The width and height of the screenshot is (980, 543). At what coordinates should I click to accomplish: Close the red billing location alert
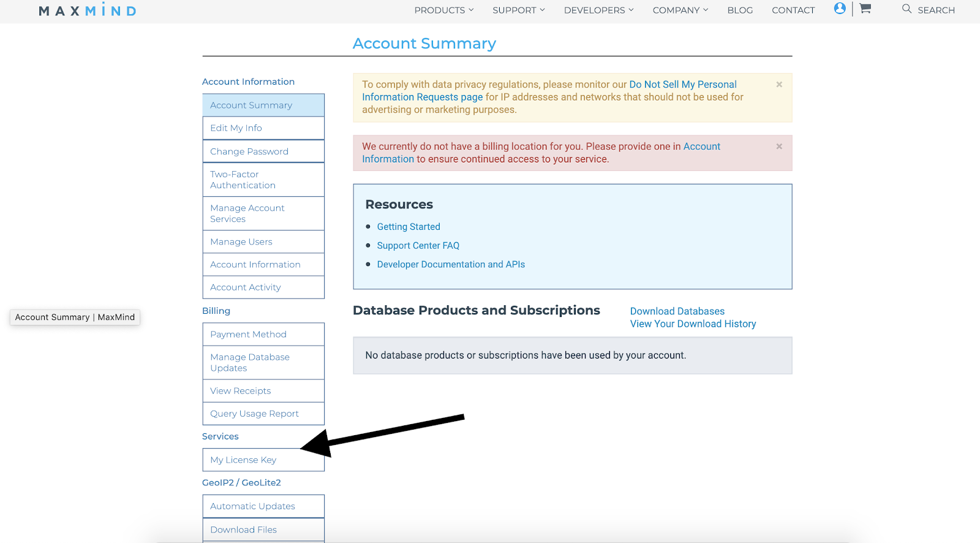(x=779, y=146)
